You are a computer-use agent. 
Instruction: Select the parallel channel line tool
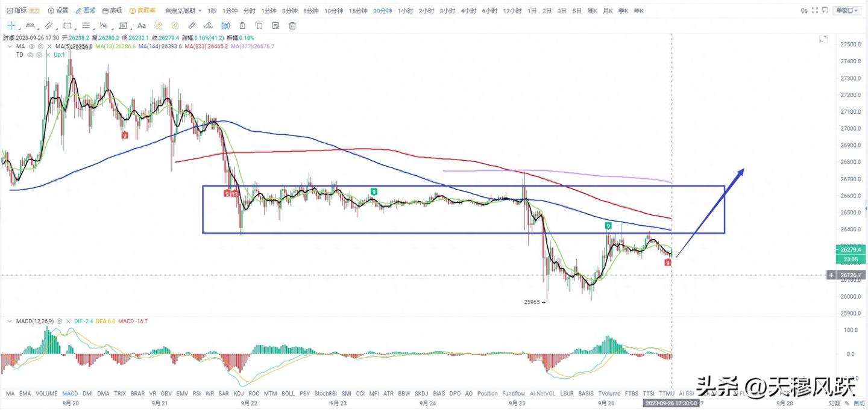(x=49, y=26)
